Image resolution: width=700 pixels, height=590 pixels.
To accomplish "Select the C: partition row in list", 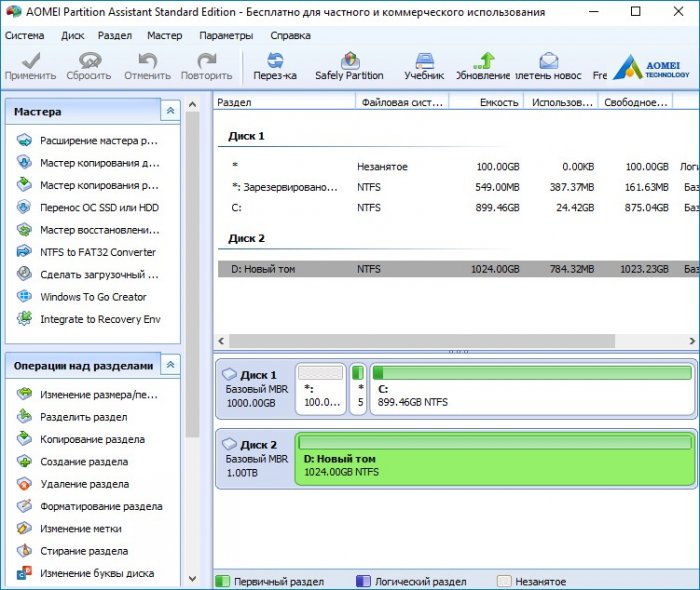I will point(458,208).
